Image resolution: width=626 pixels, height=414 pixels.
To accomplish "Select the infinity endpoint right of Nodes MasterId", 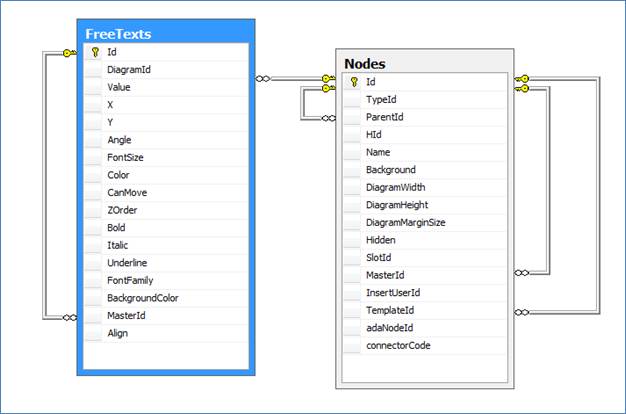I will click(521, 272).
